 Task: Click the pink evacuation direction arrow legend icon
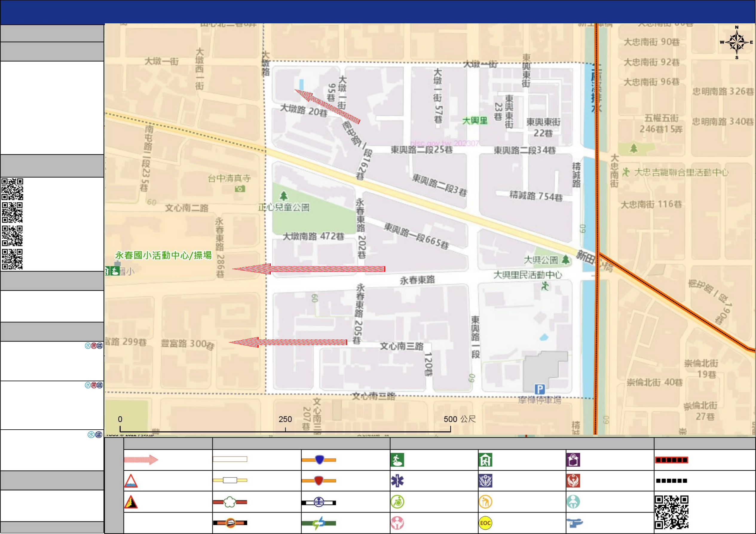141,460
